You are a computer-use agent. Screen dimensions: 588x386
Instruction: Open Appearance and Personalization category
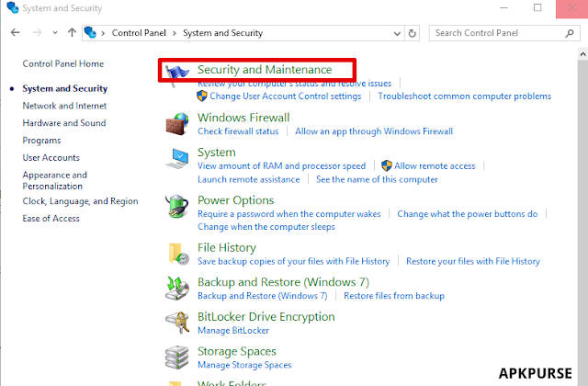coord(55,180)
